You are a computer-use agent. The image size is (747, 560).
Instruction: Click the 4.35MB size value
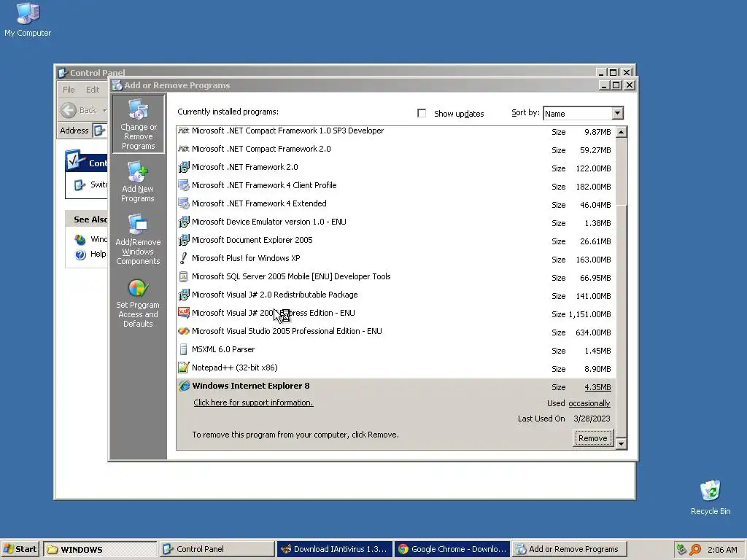point(597,387)
